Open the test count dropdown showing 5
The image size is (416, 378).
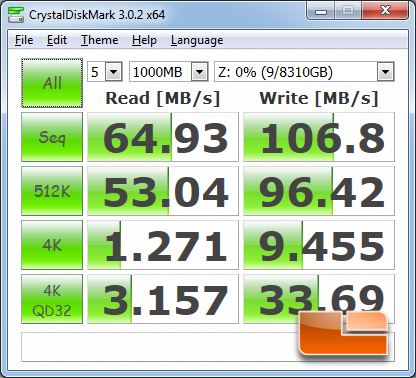pyautogui.click(x=105, y=72)
